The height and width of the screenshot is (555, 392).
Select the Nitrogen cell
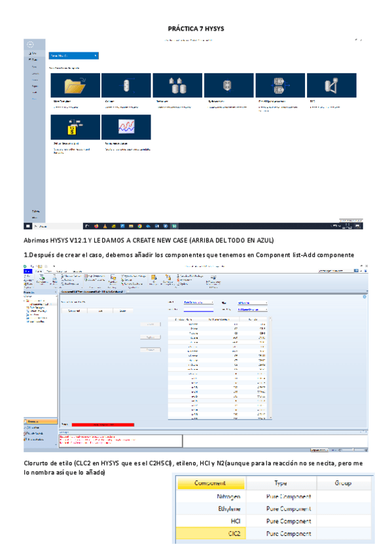(211, 497)
